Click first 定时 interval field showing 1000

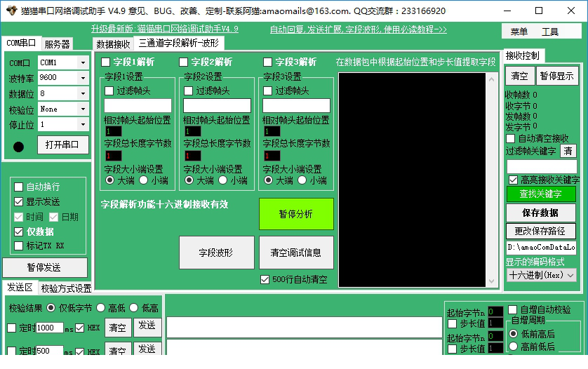click(x=50, y=328)
